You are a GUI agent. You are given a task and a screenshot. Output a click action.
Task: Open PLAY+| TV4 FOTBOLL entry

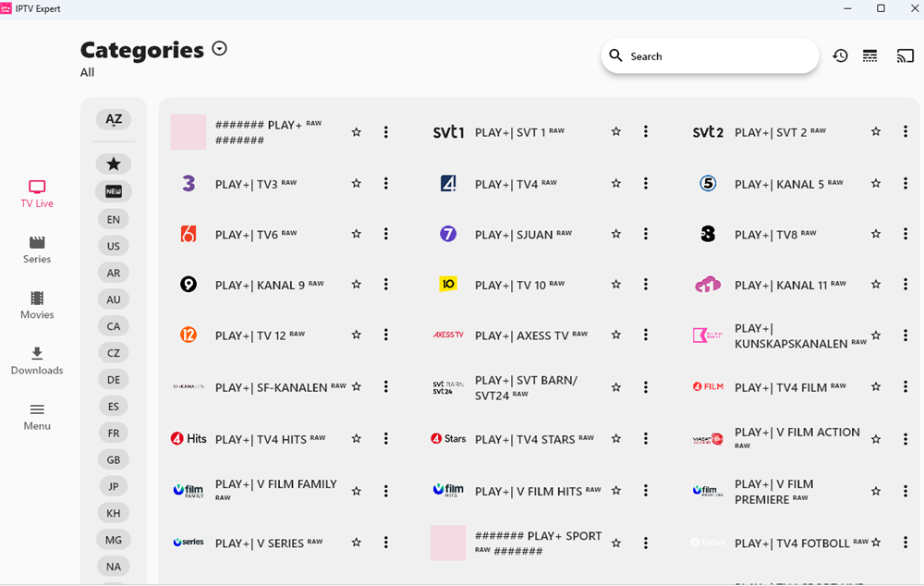[801, 543]
